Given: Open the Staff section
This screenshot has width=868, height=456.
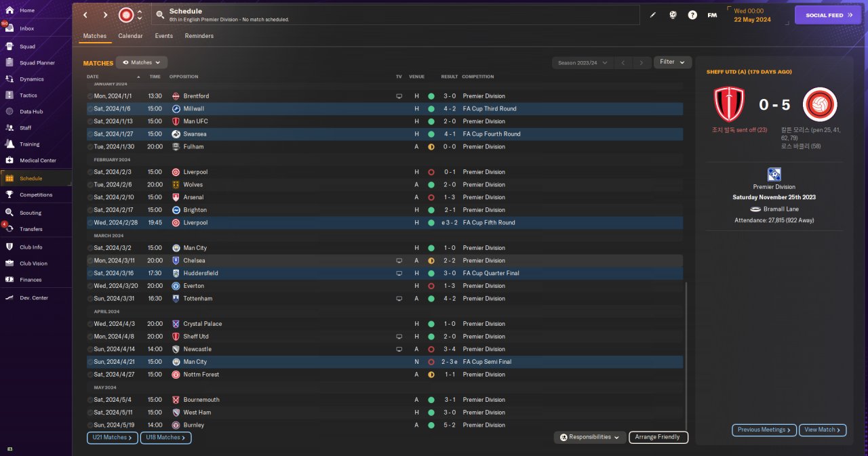Looking at the screenshot, I should (x=25, y=128).
